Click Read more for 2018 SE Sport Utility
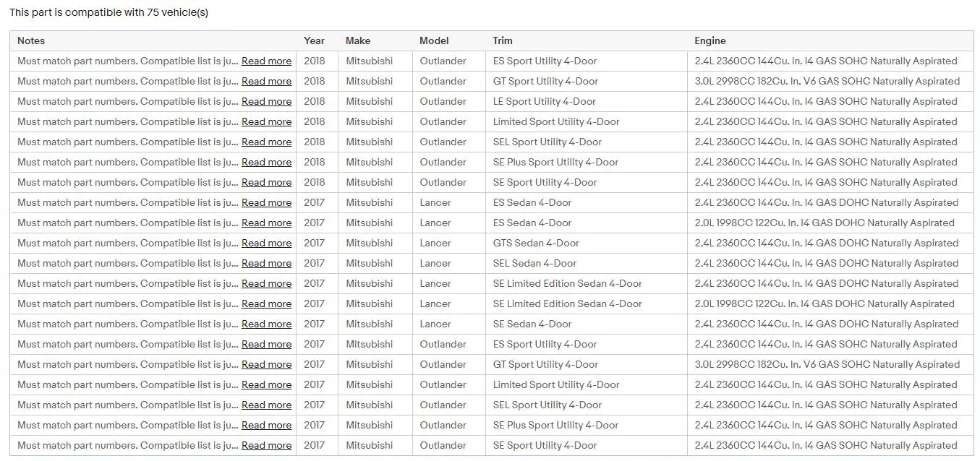The height and width of the screenshot is (461, 980). (x=266, y=183)
